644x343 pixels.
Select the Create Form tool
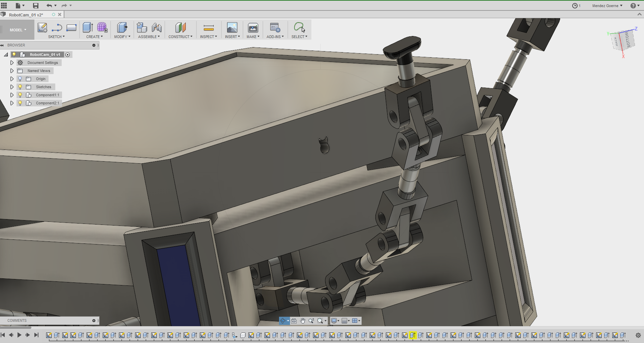tap(102, 27)
